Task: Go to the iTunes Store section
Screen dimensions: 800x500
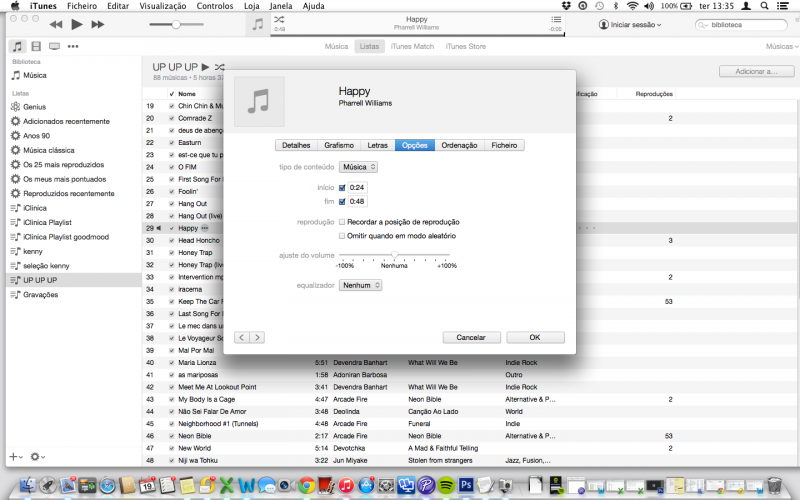Action: coord(465,46)
